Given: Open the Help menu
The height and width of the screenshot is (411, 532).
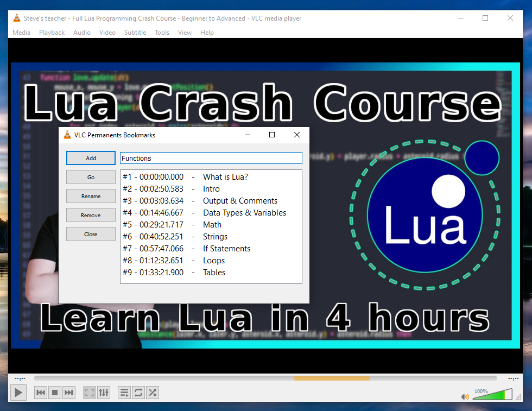Looking at the screenshot, I should point(207,33).
